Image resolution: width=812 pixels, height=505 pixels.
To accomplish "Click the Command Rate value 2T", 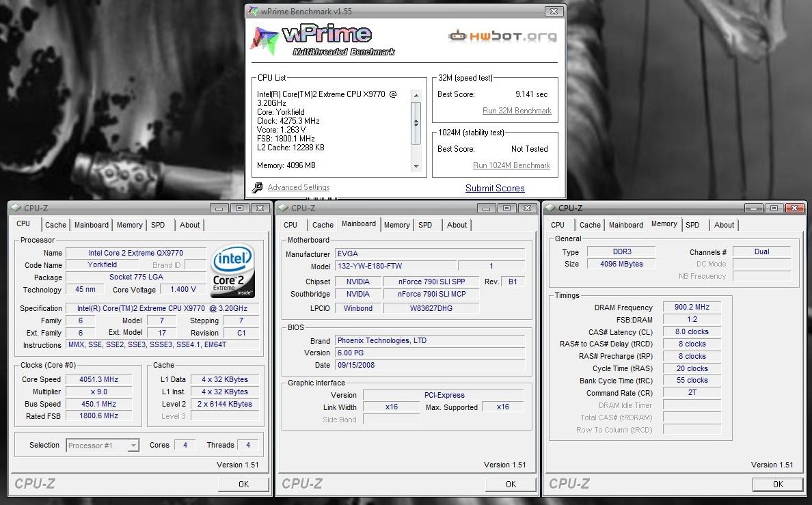I will click(692, 393).
